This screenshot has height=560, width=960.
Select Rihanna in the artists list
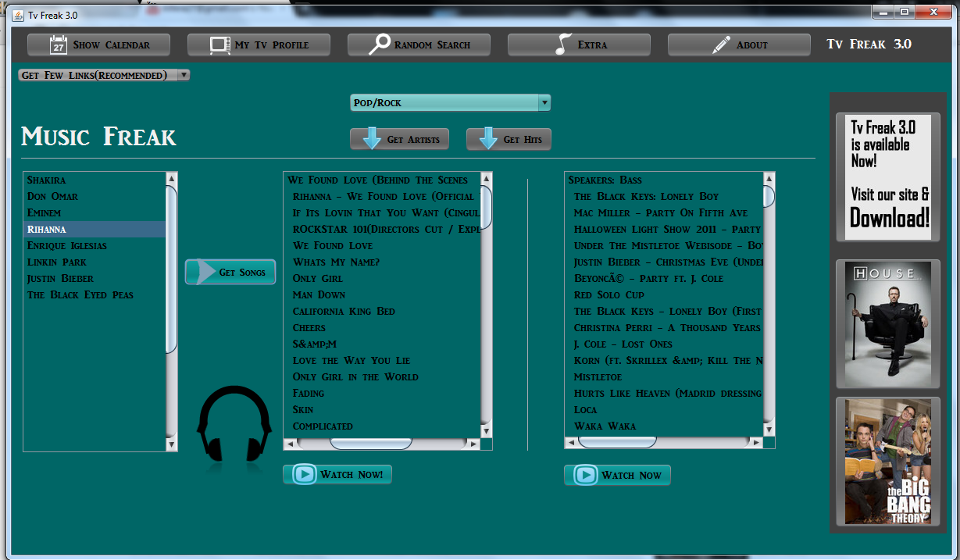(95, 229)
